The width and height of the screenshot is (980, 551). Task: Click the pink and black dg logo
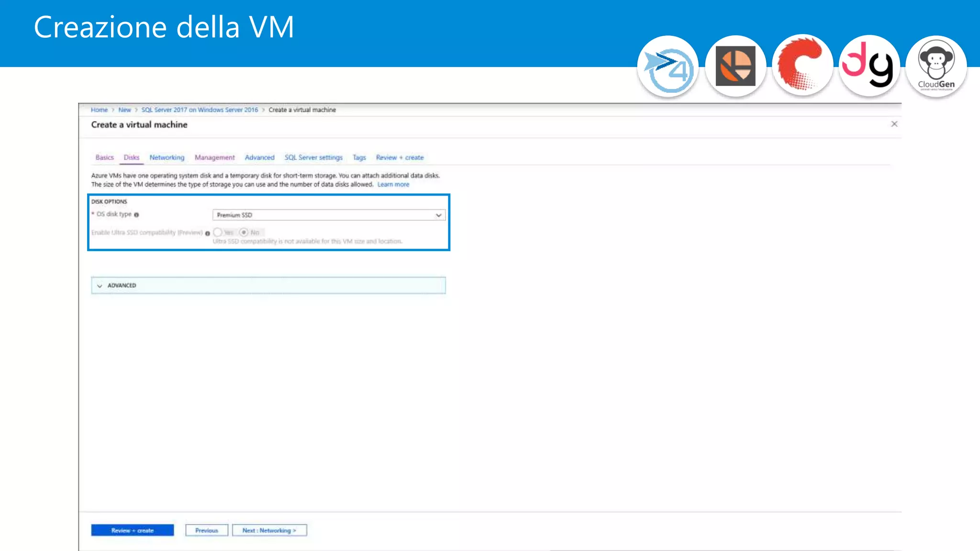tap(869, 66)
